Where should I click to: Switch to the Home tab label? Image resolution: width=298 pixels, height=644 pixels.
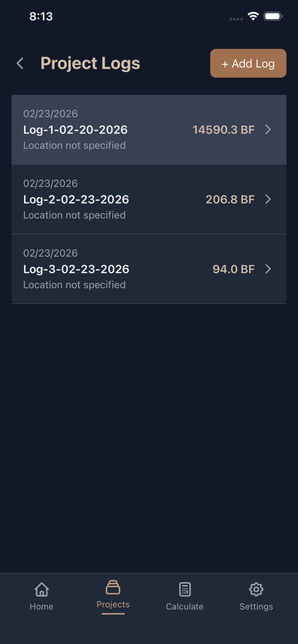pyautogui.click(x=42, y=607)
